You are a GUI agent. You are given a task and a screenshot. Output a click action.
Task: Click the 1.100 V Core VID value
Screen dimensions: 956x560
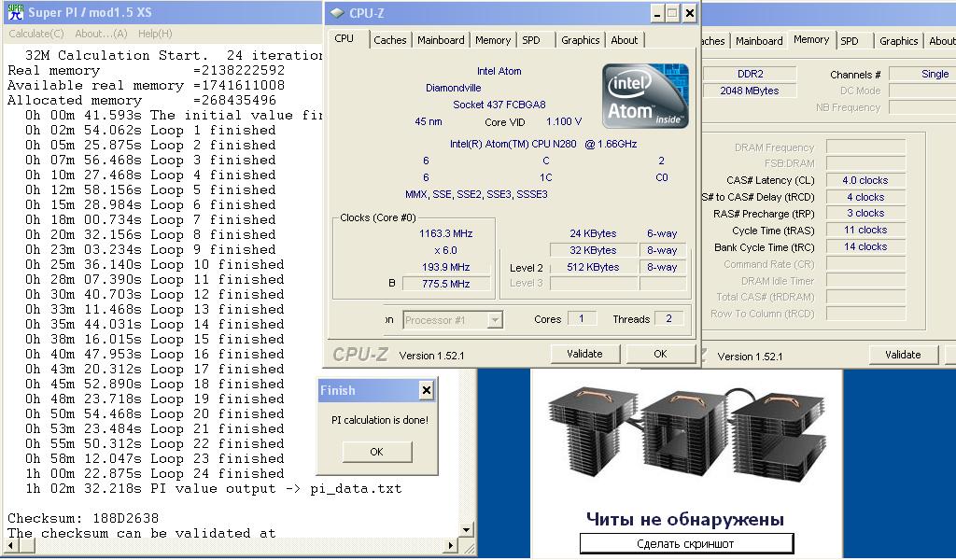coord(563,121)
